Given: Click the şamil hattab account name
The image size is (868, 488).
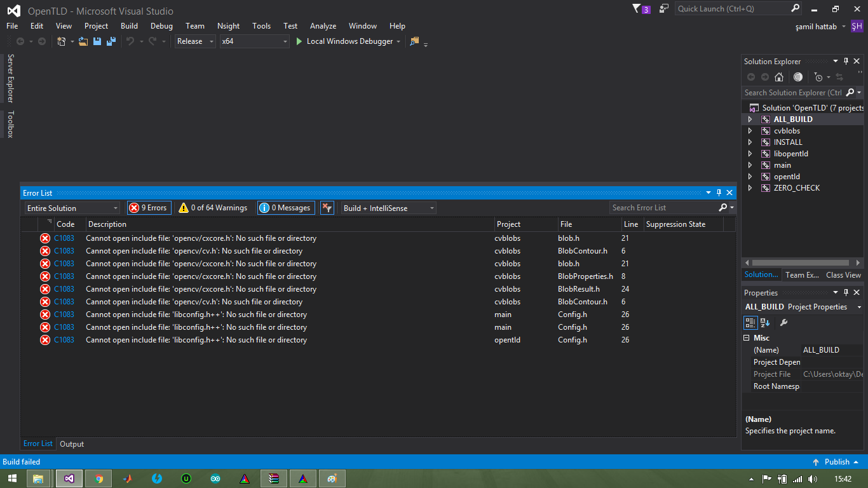Looking at the screenshot, I should 817,27.
